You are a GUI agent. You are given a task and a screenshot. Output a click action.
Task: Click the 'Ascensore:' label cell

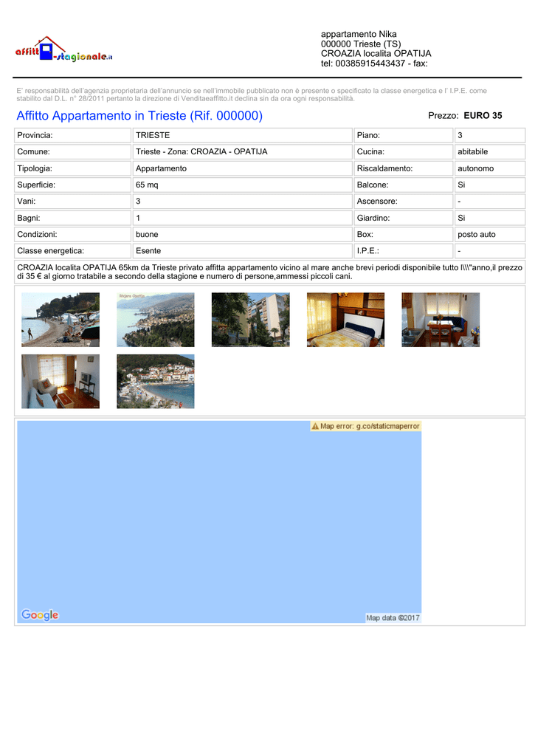click(x=404, y=201)
